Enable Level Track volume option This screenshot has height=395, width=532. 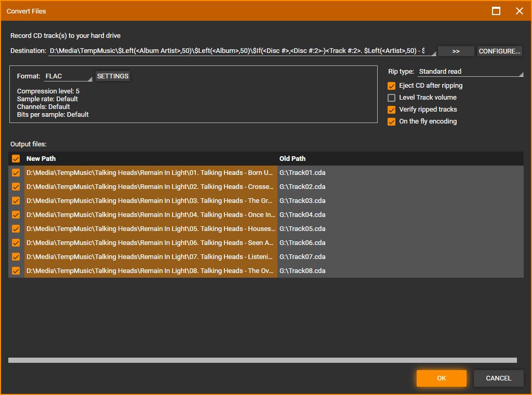click(x=392, y=98)
